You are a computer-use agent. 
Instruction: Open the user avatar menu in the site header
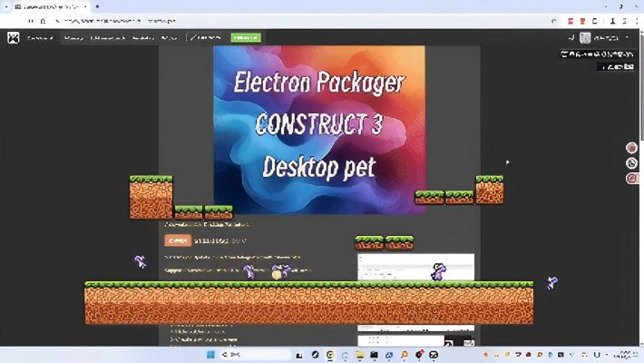[x=586, y=38]
